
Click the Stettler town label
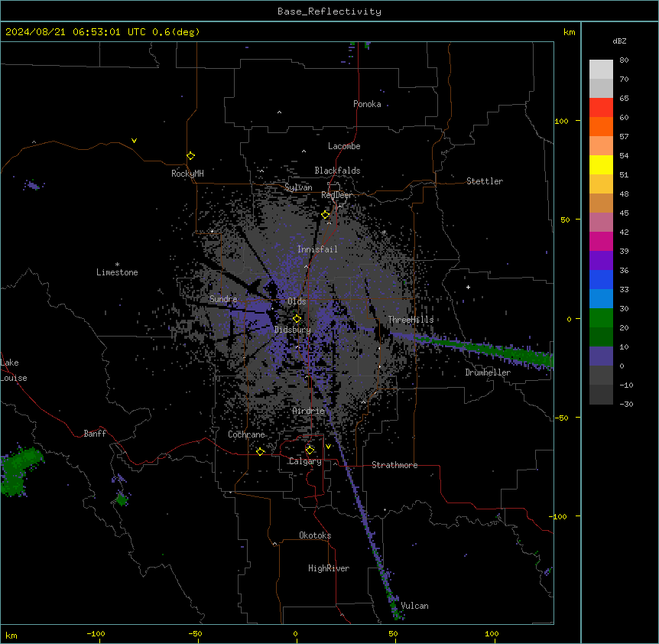[485, 181]
